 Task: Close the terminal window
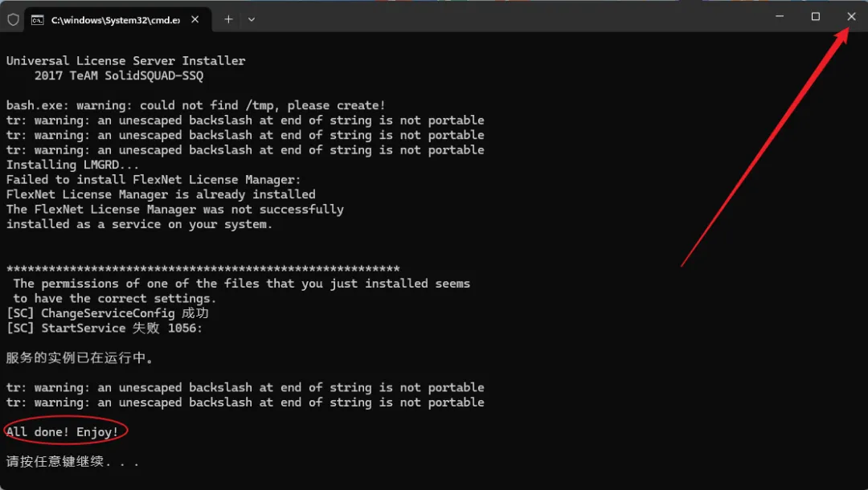[x=851, y=17]
